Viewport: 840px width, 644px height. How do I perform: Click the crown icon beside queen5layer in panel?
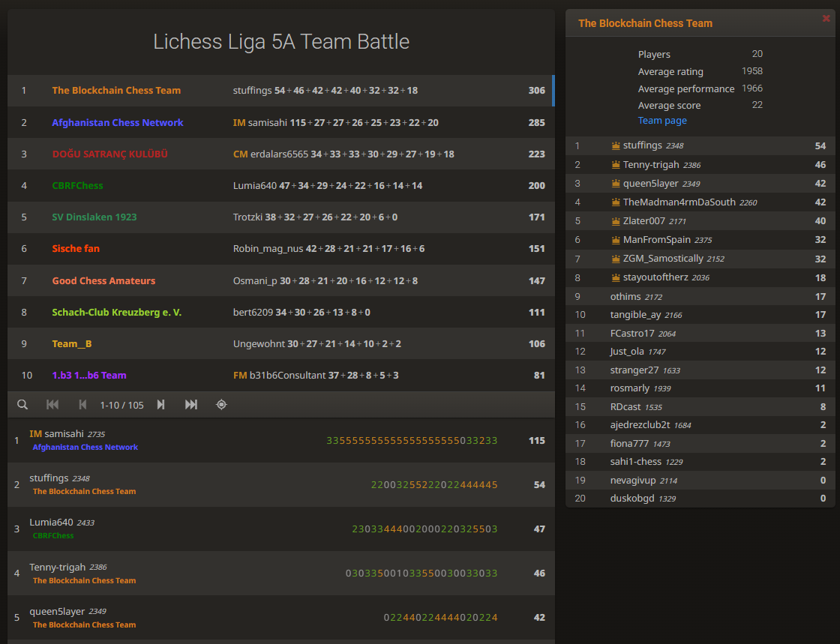(616, 184)
